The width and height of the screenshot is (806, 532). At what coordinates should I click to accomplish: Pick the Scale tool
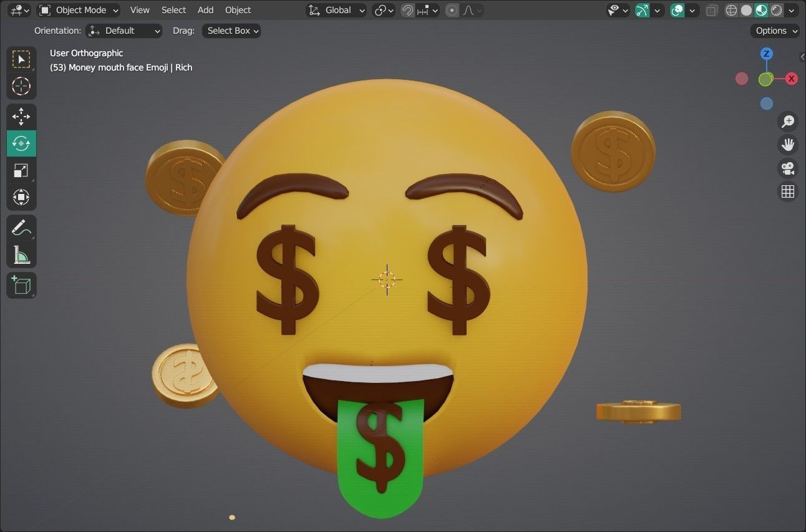pos(21,170)
